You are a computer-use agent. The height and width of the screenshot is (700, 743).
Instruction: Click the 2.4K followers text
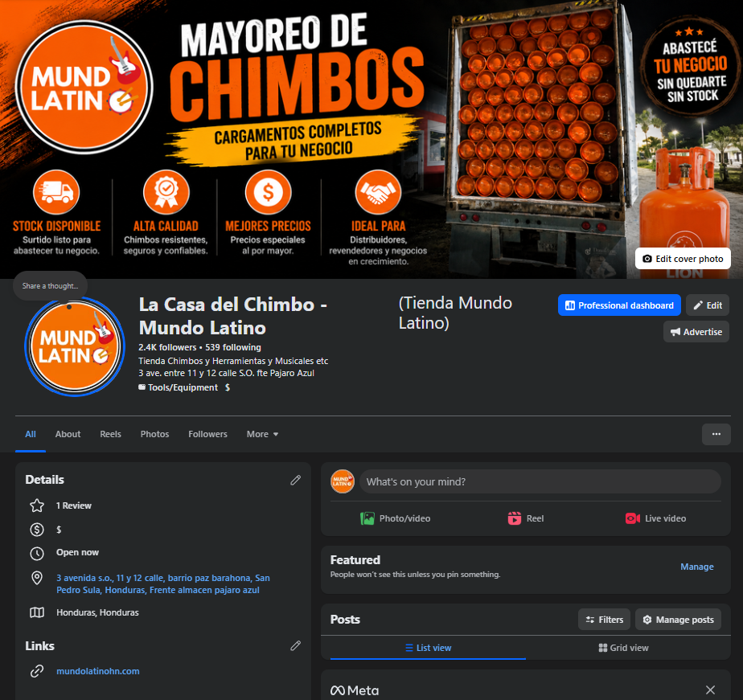click(x=167, y=348)
